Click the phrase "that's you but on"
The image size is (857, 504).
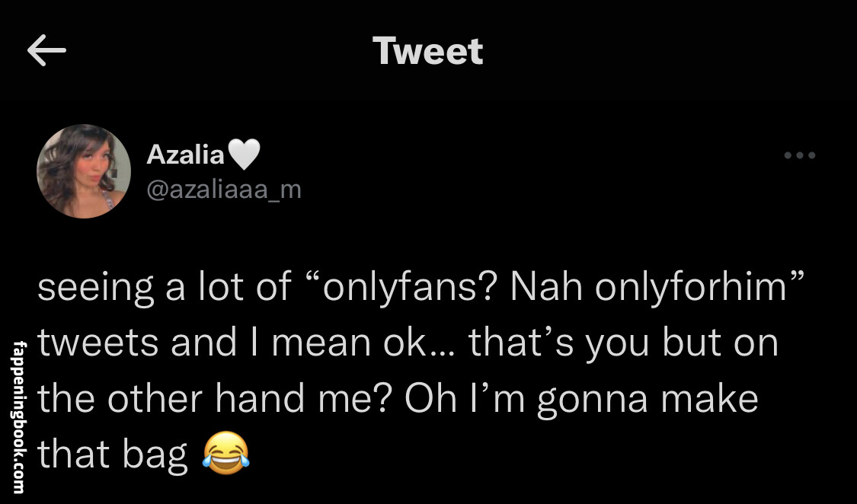pos(623,343)
